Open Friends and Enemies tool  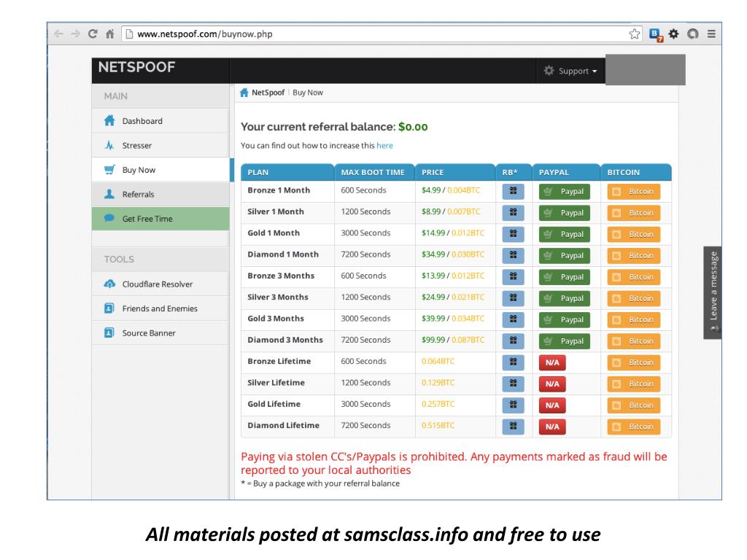pos(160,308)
